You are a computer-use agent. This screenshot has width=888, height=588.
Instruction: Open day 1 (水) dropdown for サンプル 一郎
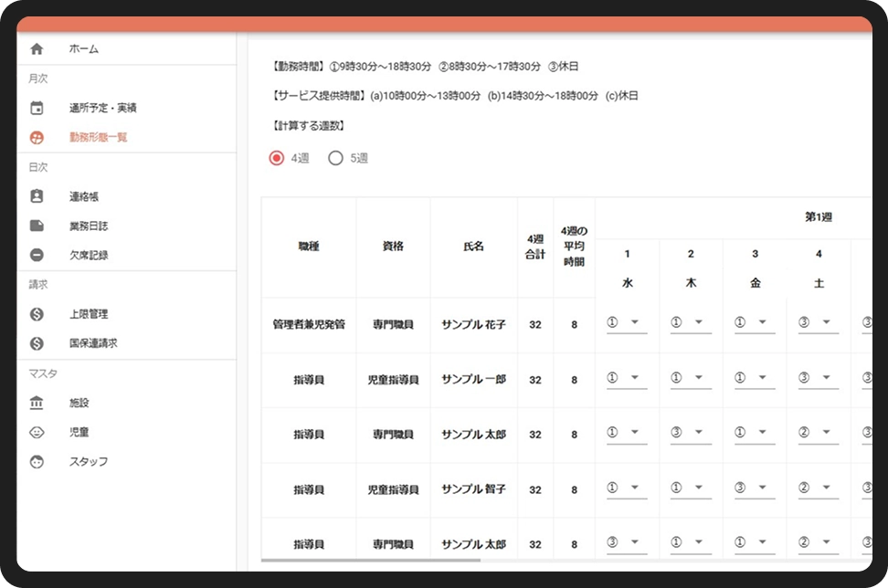coord(627,378)
